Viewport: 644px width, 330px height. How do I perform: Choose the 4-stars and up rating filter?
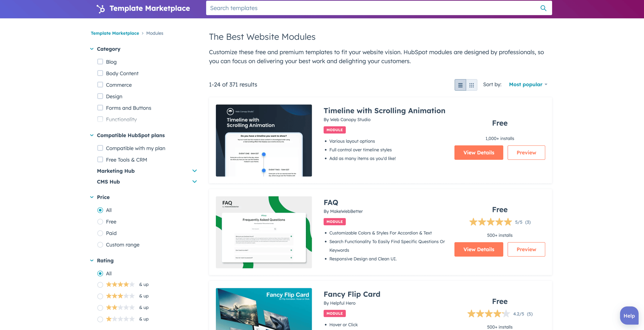click(100, 284)
